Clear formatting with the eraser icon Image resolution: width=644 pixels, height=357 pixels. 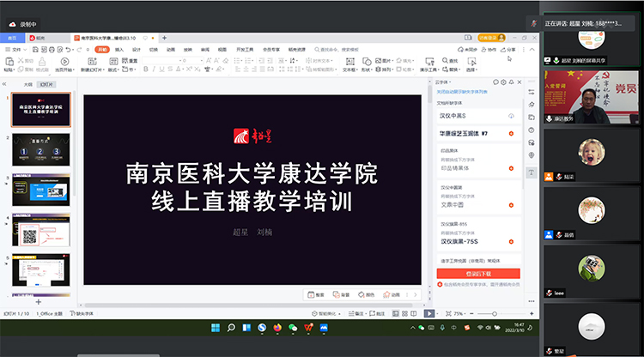225,61
